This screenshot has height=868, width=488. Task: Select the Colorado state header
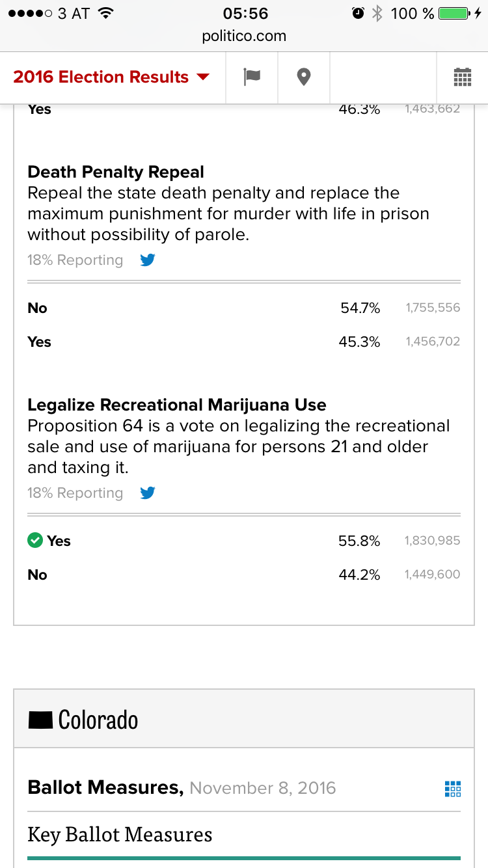tap(98, 720)
